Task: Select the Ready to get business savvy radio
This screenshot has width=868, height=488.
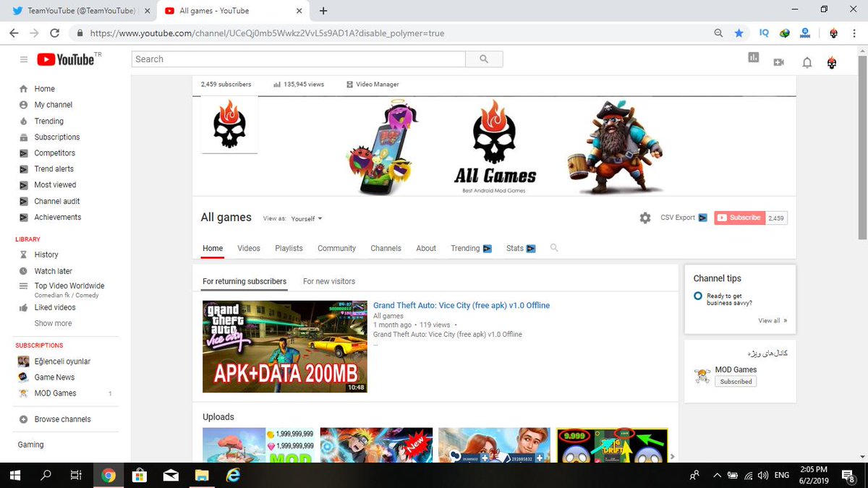Action: click(698, 296)
